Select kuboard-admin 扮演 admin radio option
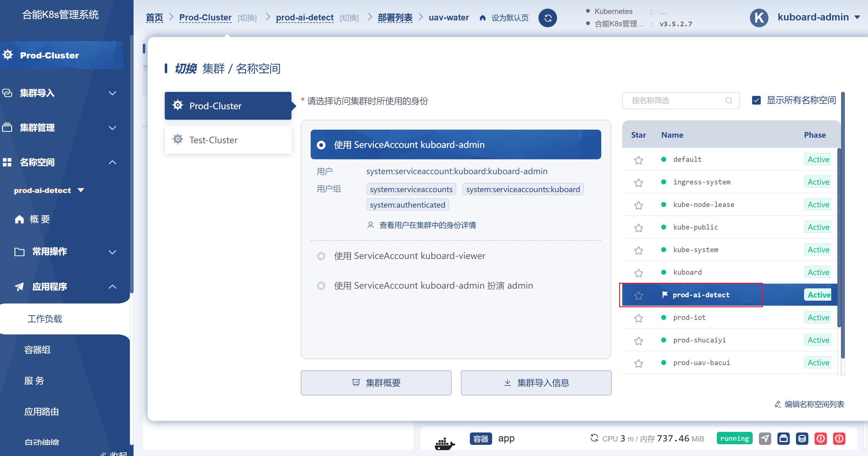Image resolution: width=868 pixels, height=456 pixels. (321, 286)
